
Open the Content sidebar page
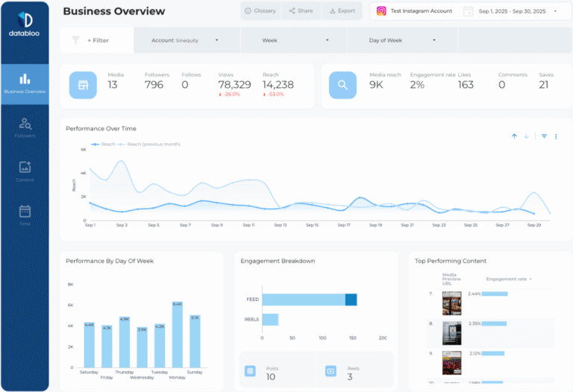[25, 171]
